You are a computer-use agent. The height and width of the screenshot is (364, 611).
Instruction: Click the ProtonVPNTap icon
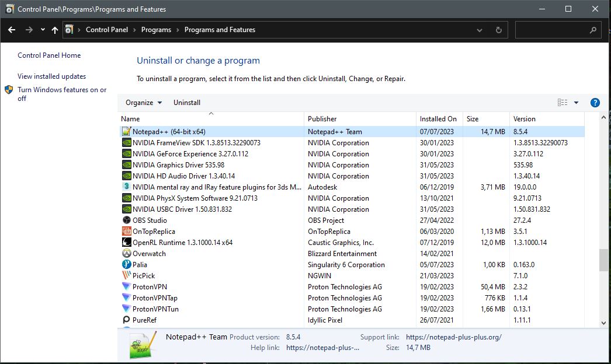(127, 298)
